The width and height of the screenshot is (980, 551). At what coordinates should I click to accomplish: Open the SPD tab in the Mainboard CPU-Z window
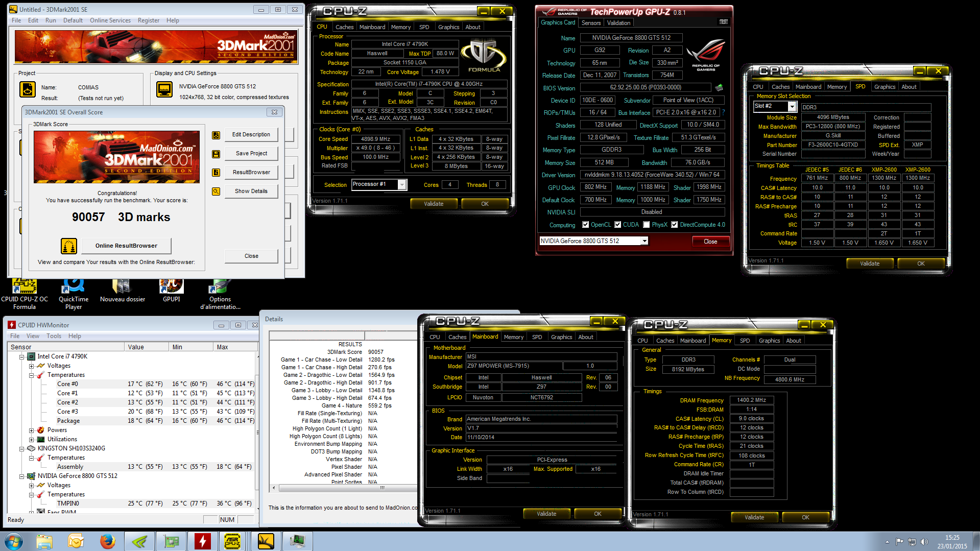point(537,337)
